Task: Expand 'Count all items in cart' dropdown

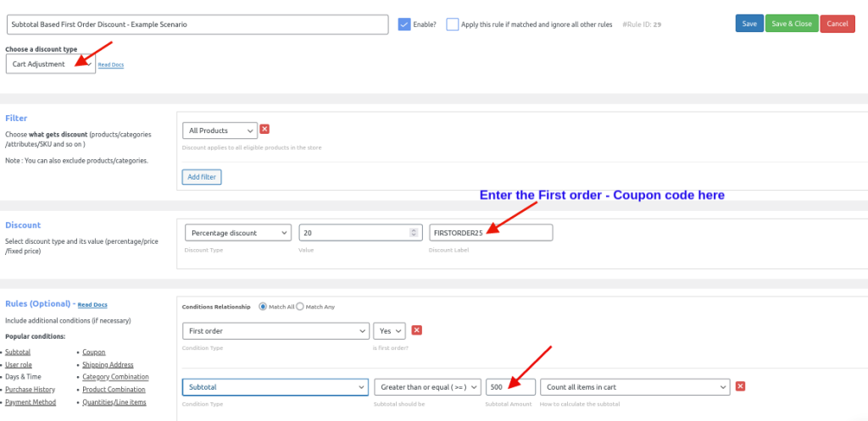Action: 634,387
